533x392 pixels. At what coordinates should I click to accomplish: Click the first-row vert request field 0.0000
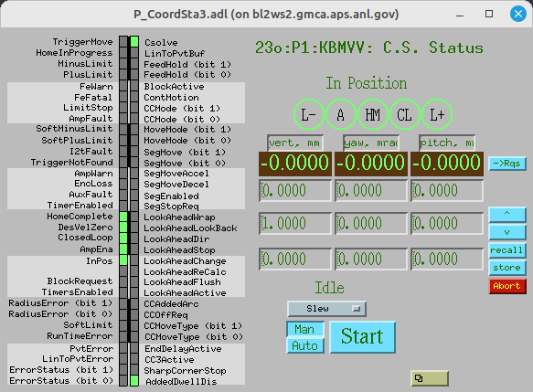295,191
